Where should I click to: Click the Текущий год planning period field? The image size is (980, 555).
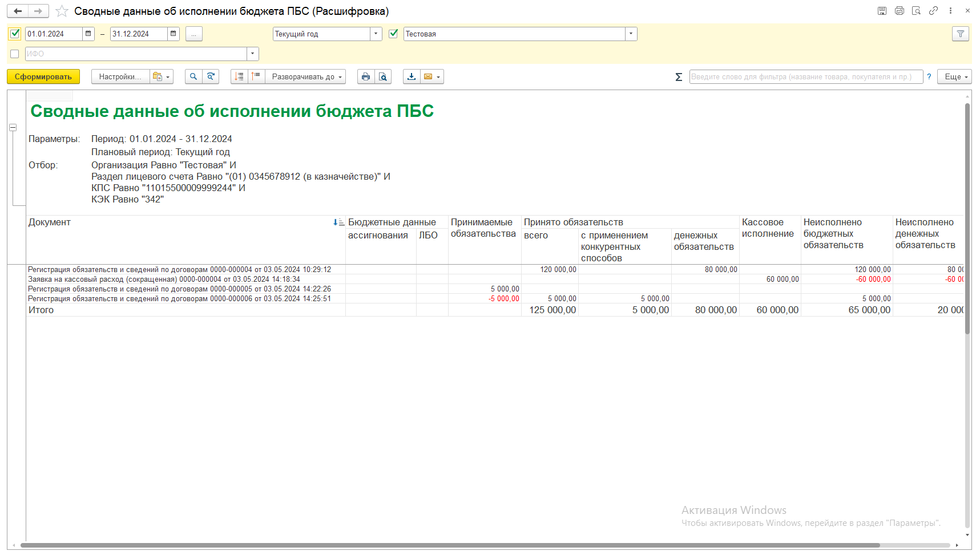[322, 34]
